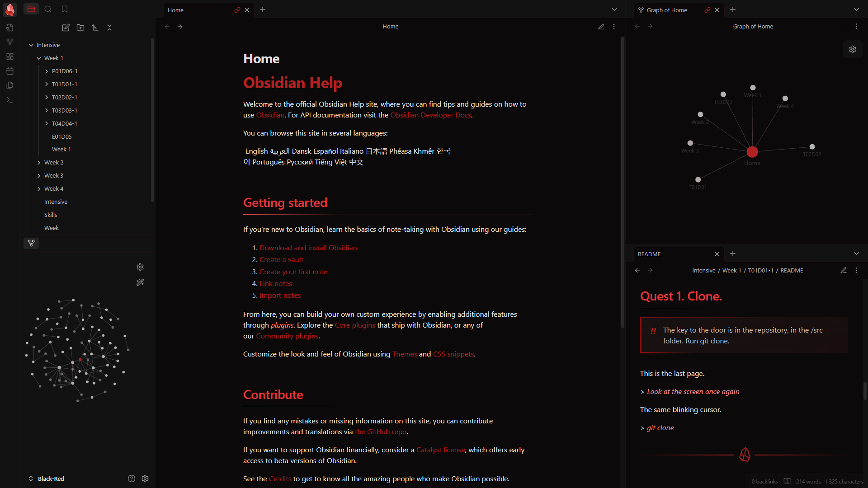868x488 pixels.
Task: Change file explorer sort order
Action: coord(95,28)
